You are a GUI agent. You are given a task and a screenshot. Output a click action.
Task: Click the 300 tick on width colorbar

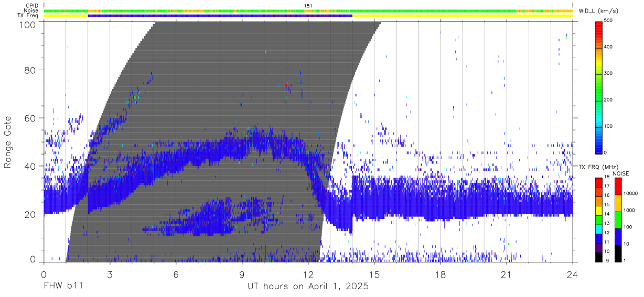point(609,73)
